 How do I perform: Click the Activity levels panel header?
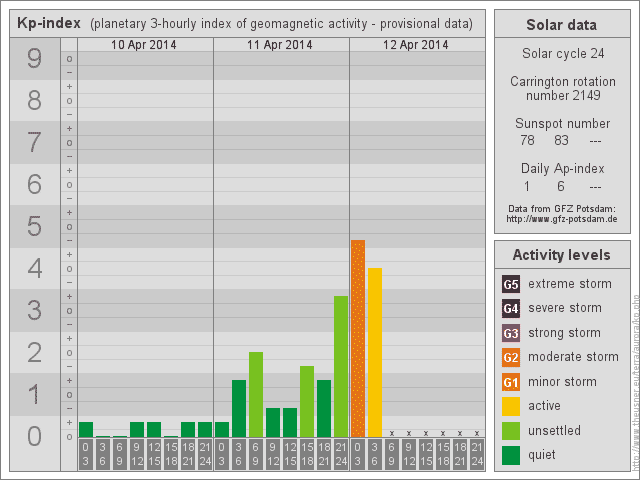coord(561,255)
